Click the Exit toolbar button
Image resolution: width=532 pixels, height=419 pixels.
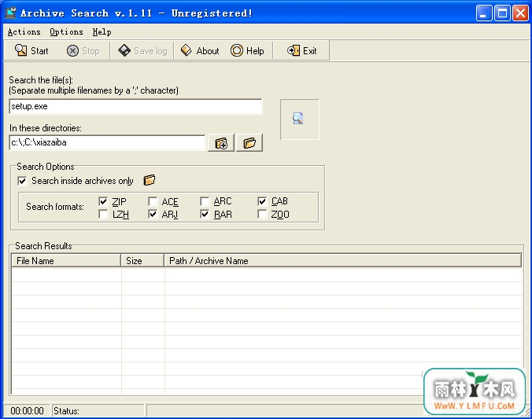[x=301, y=51]
